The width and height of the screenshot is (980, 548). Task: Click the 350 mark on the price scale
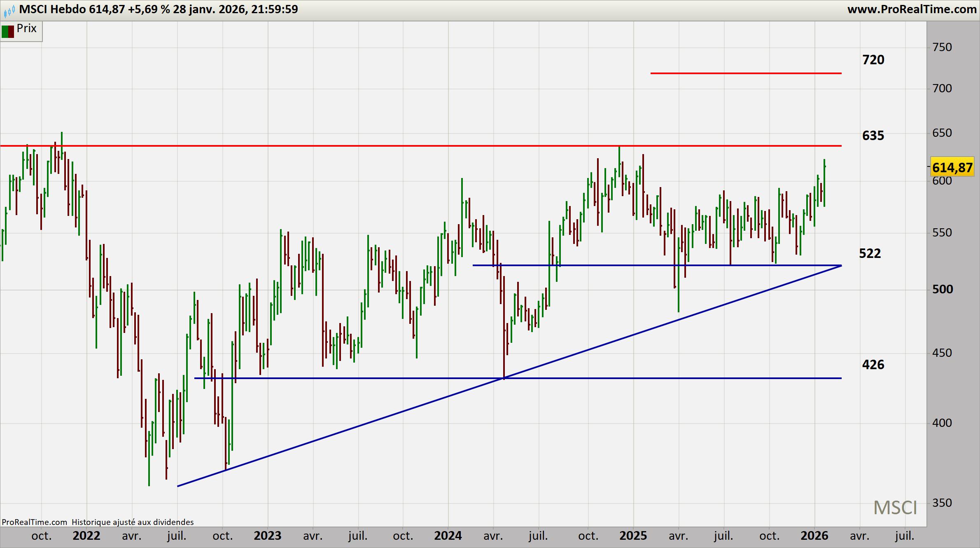942,503
